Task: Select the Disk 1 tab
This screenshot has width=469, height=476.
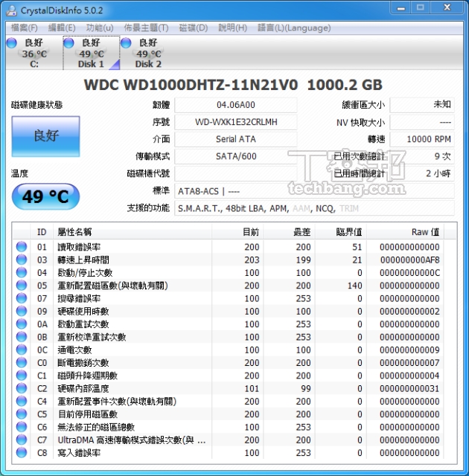Action: (x=91, y=53)
